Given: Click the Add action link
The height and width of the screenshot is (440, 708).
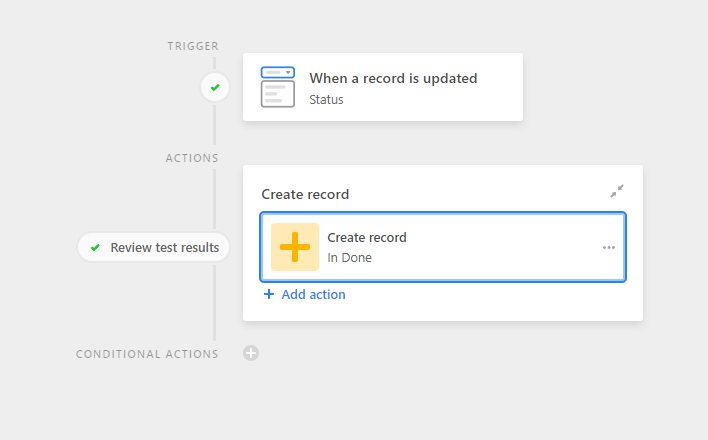Looking at the screenshot, I should (313, 295).
